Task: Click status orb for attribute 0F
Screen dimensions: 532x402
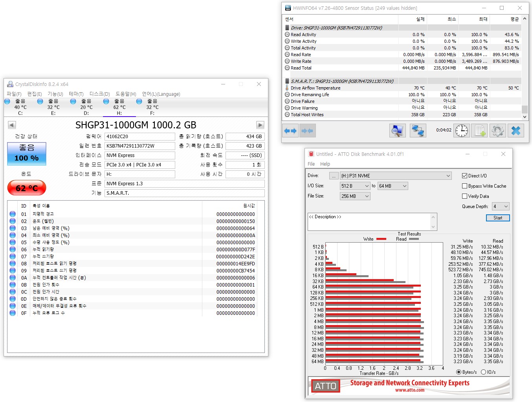Action: (13, 313)
